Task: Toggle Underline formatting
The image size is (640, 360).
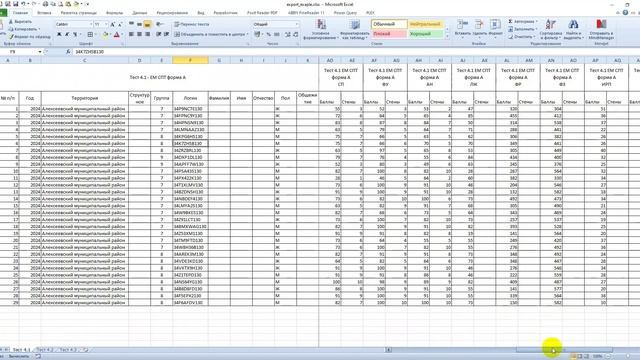Action: pos(75,35)
